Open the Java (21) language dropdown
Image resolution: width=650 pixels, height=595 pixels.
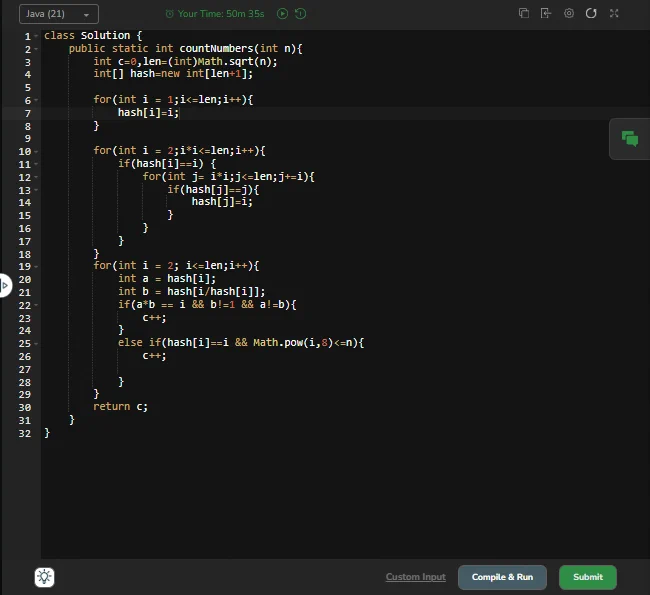58,14
